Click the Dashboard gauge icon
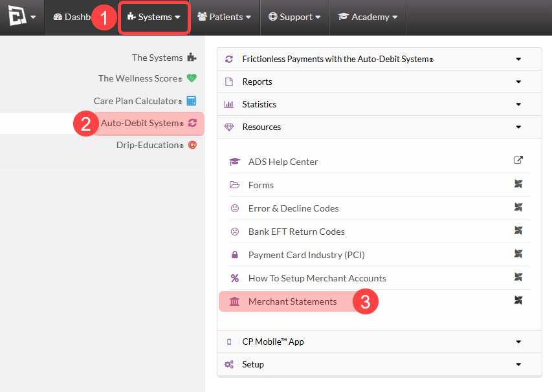The image size is (552, 392). [58, 17]
